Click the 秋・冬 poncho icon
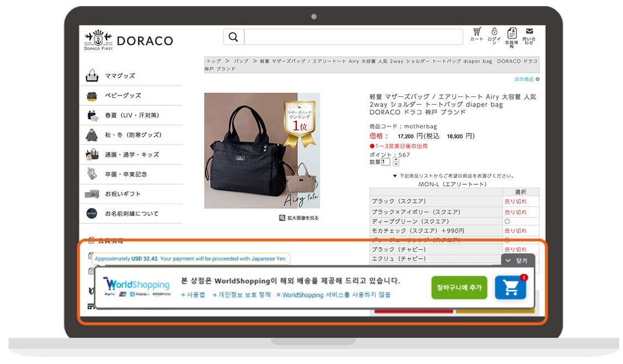623x364 pixels. (92, 135)
